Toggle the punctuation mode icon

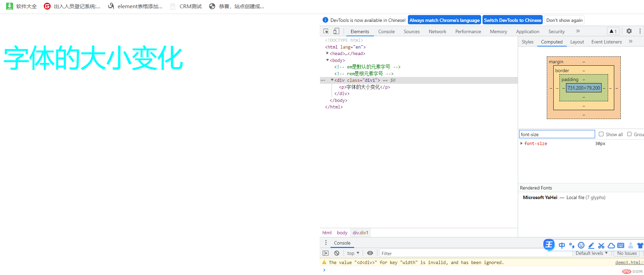coord(571,245)
